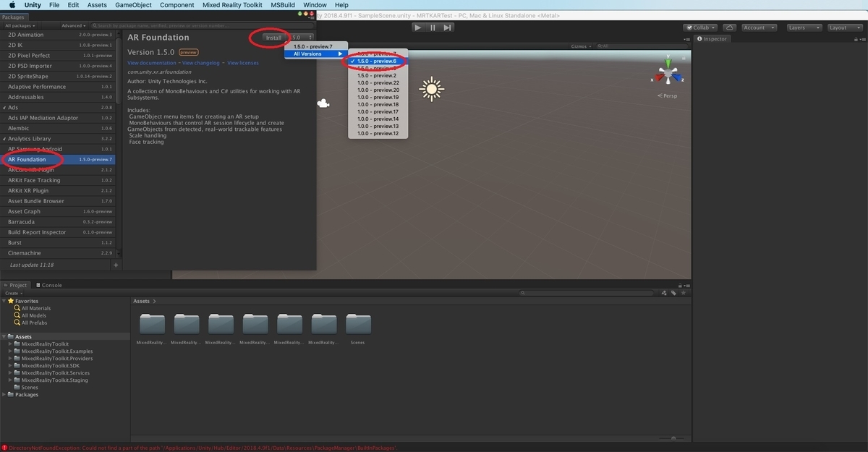Open the Create dropdown in the Project panel
868x452 pixels.
pos(14,293)
